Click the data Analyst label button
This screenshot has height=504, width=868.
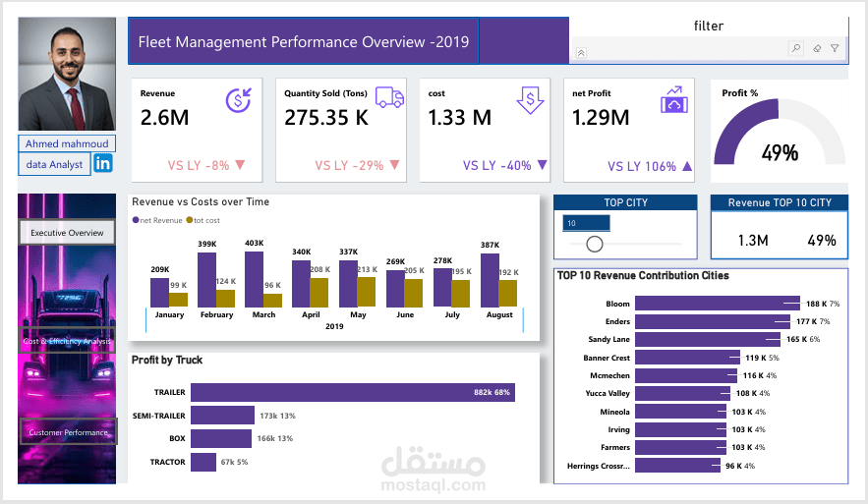click(x=54, y=164)
